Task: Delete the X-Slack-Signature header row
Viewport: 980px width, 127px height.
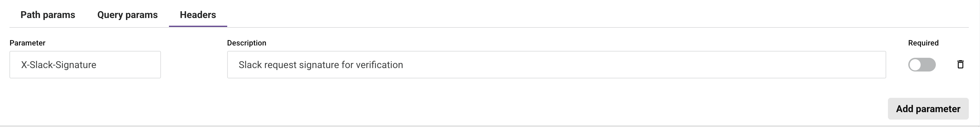Action: click(960, 64)
